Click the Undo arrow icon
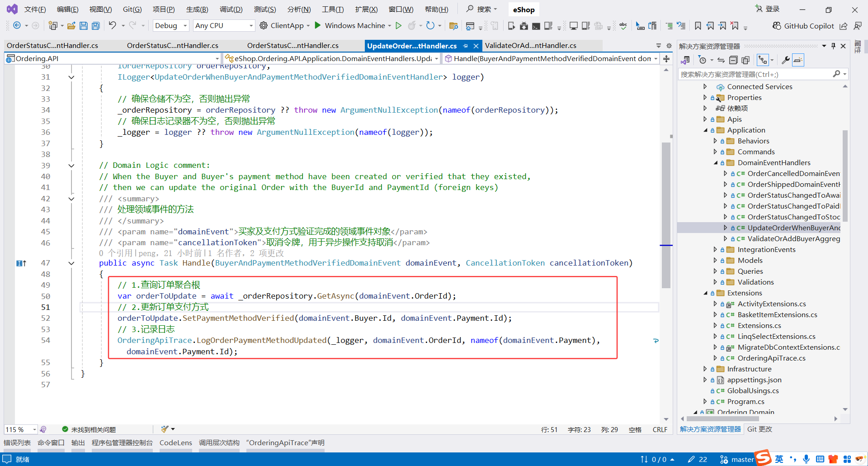Viewport: 868px width, 466px height. [113, 26]
